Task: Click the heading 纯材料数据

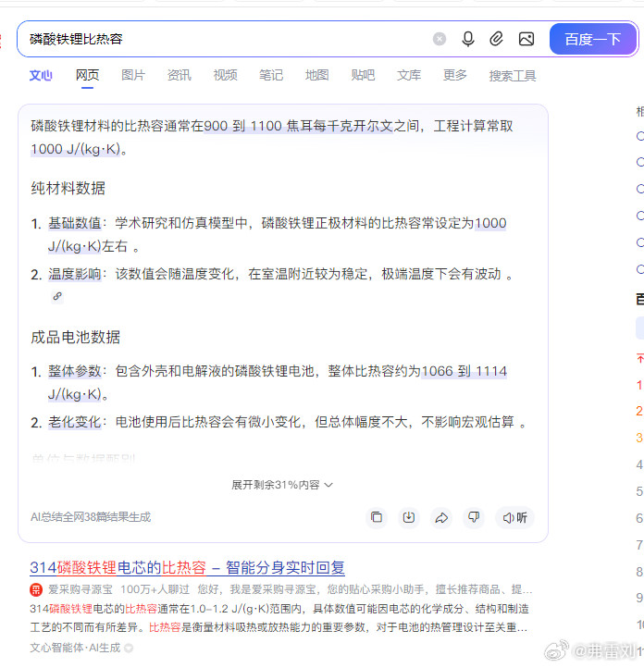Action: pos(68,188)
